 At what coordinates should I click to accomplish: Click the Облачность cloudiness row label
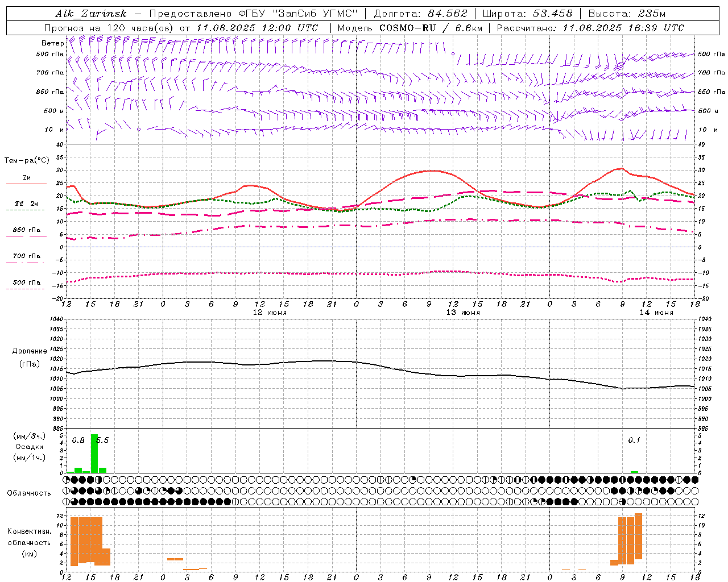[29, 493]
